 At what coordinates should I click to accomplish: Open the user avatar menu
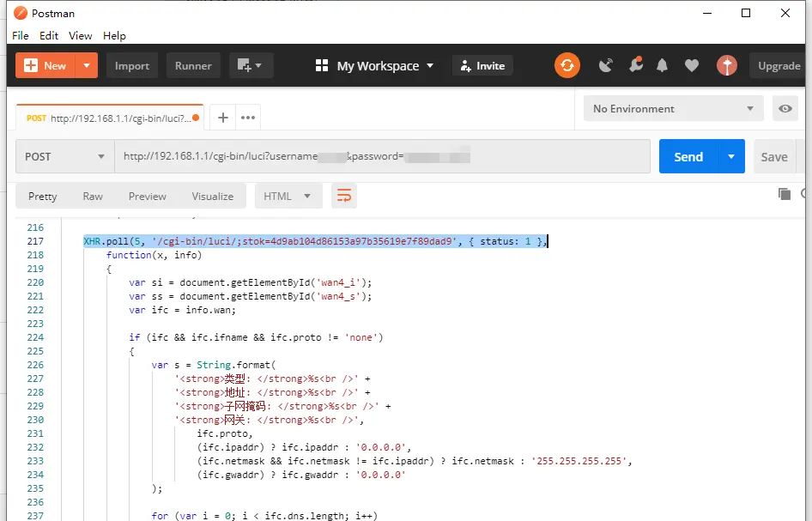click(x=726, y=65)
